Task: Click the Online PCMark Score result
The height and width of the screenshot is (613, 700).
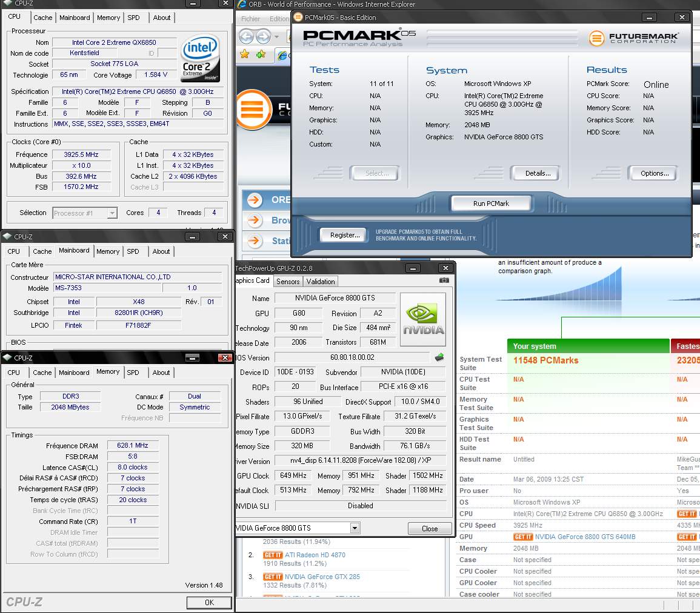Action: [x=656, y=85]
